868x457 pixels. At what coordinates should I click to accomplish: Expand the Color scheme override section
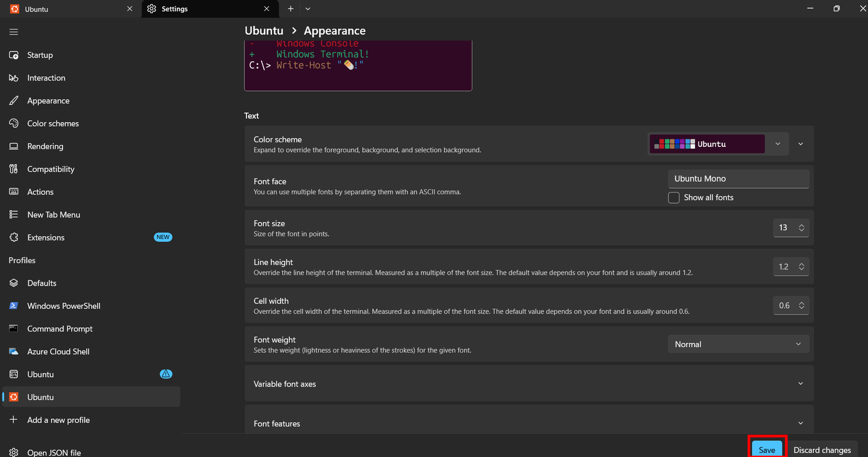(x=801, y=144)
